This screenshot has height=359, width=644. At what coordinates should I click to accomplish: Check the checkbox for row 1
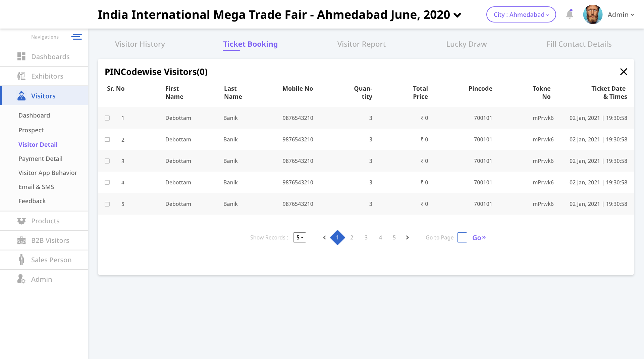click(107, 118)
